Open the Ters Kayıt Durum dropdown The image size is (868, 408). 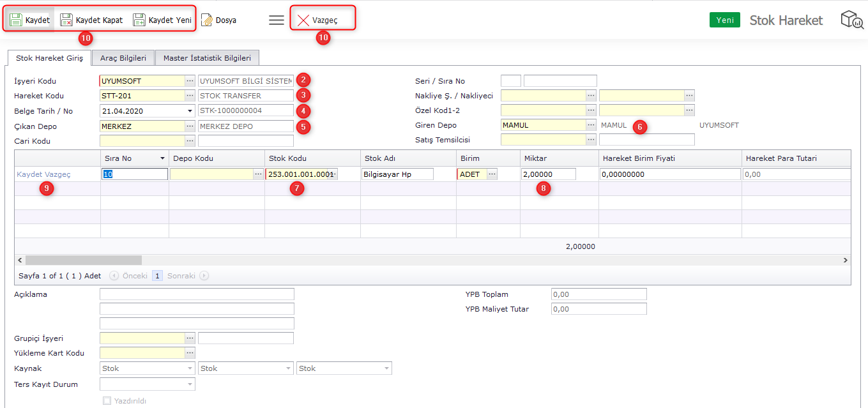click(x=190, y=384)
